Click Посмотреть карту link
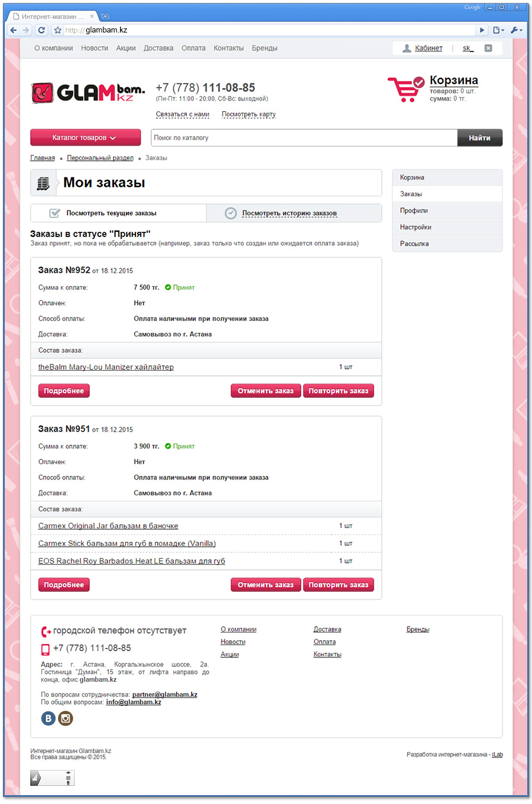 click(x=248, y=115)
